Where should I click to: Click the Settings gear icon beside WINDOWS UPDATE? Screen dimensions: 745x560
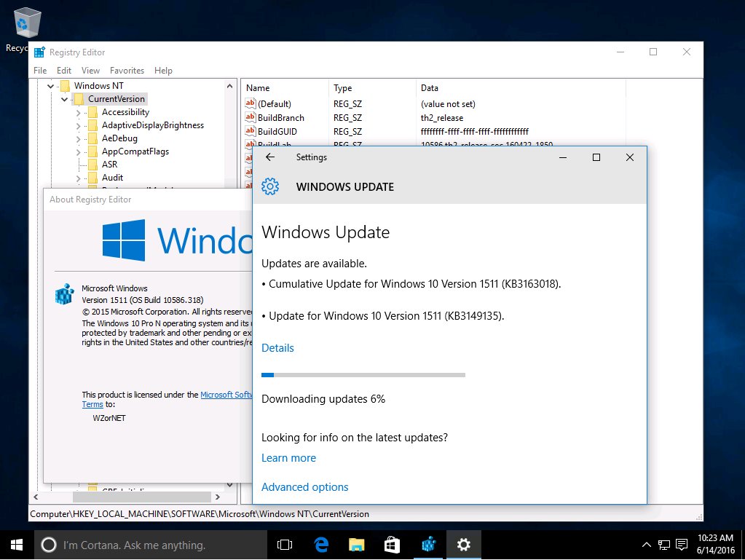270,186
